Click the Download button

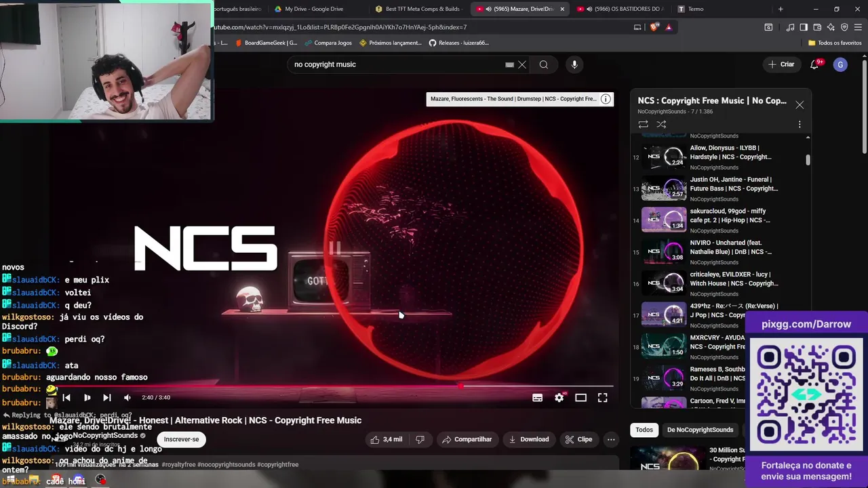coord(529,439)
